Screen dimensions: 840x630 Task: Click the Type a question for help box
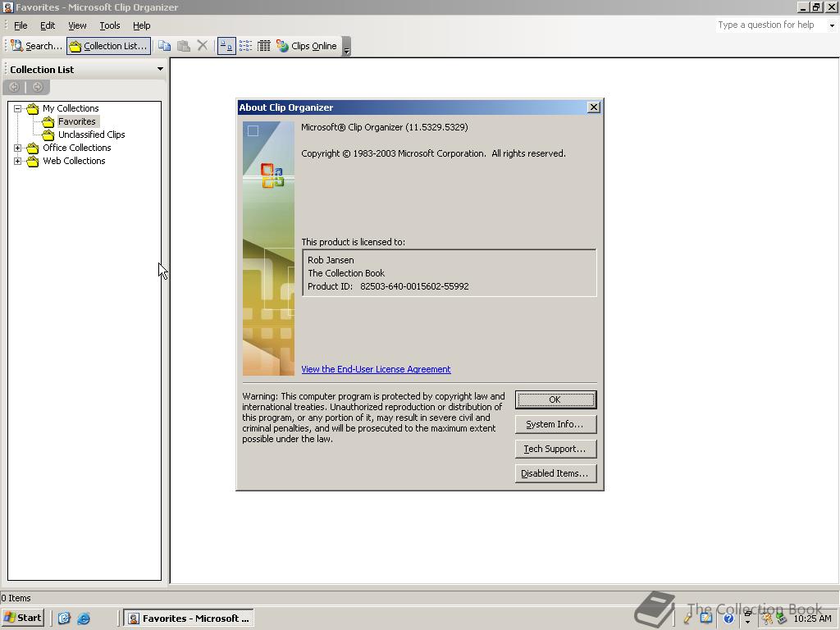770,25
